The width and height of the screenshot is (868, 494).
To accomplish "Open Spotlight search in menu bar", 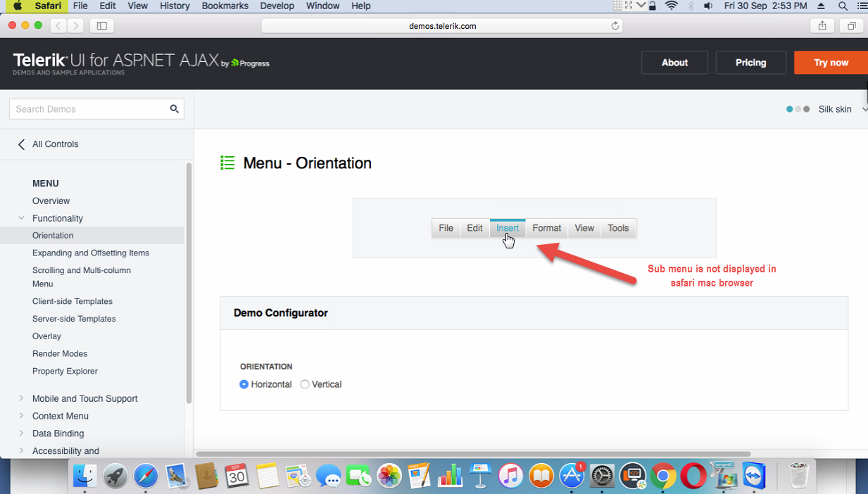I will point(843,6).
